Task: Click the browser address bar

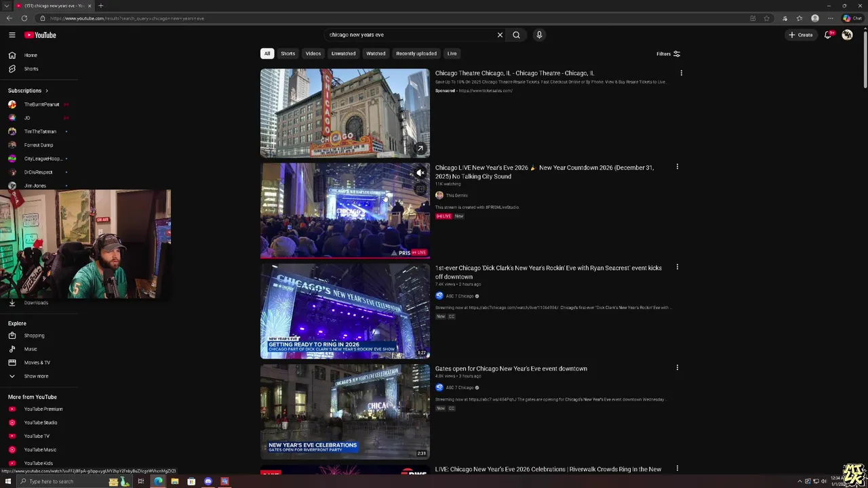Action: tap(393, 18)
